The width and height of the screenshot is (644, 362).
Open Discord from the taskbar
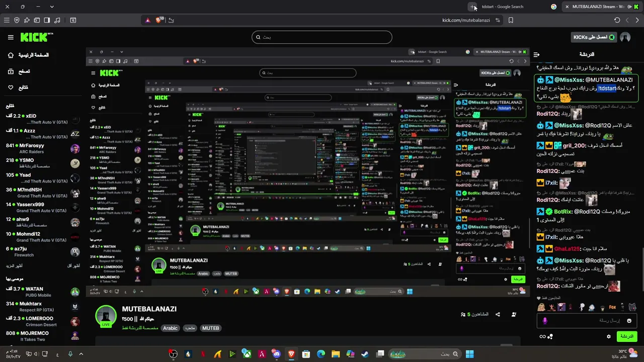click(277, 354)
